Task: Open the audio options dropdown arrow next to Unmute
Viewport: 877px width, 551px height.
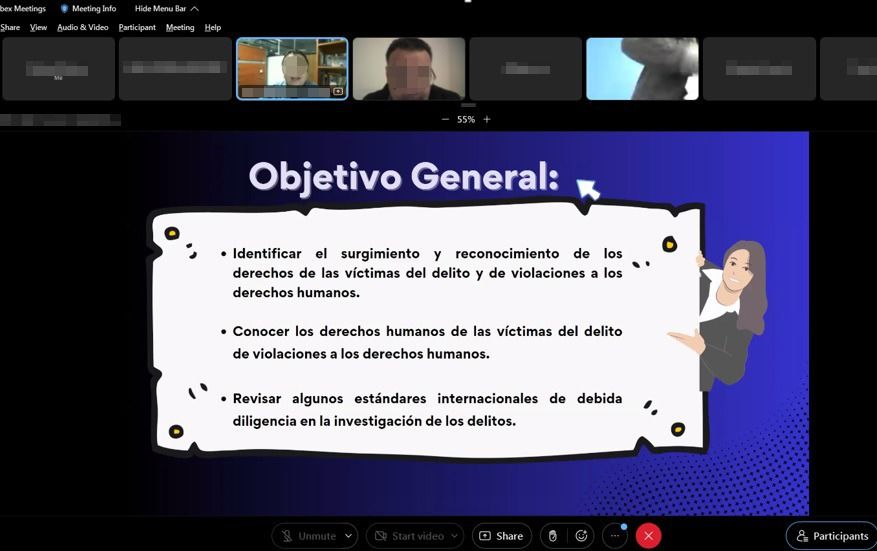Action: [348, 536]
